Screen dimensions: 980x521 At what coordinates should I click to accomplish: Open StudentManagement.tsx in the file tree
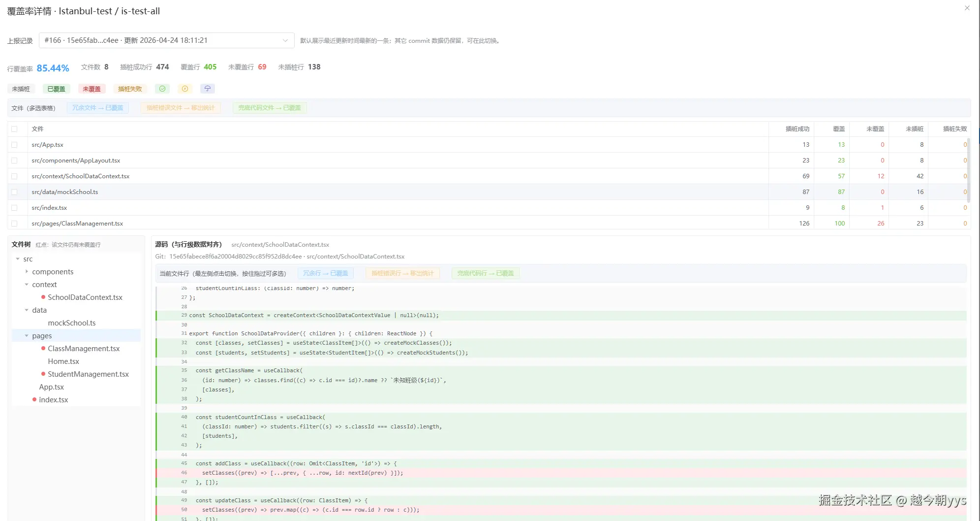(x=88, y=374)
